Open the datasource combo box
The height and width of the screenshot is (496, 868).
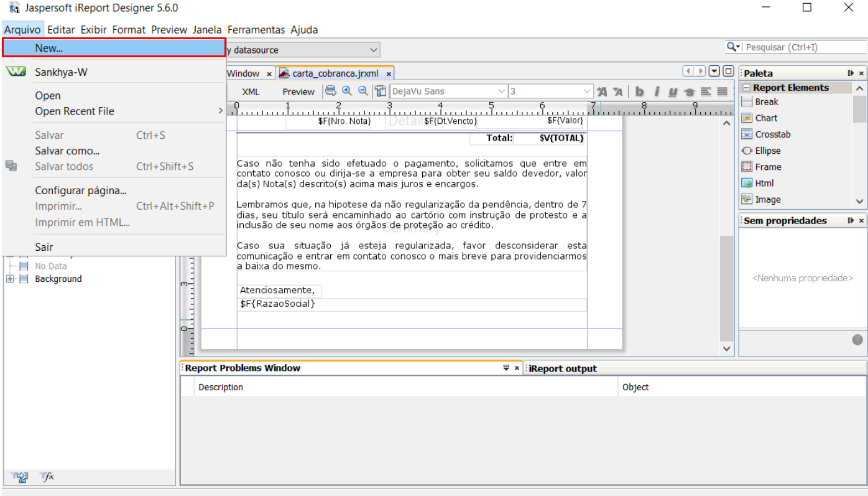click(374, 50)
